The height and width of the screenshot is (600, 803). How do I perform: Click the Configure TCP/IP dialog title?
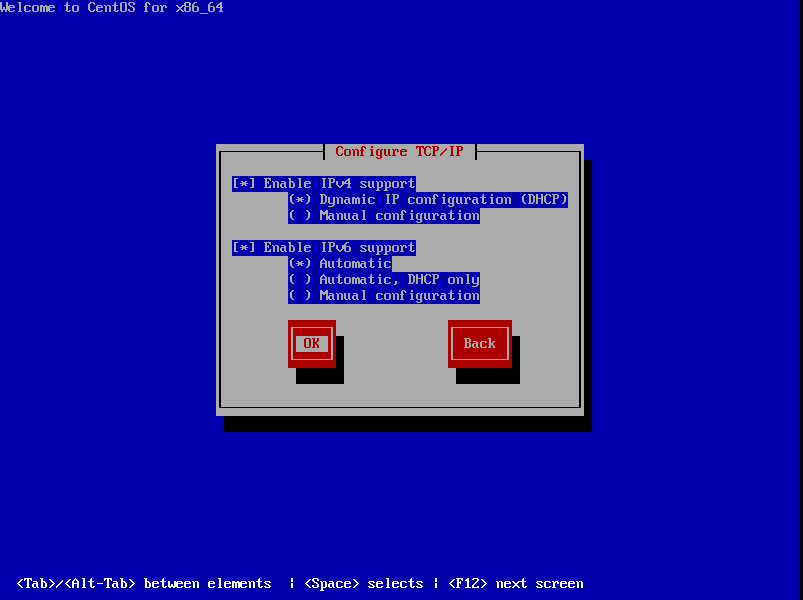coord(399,152)
